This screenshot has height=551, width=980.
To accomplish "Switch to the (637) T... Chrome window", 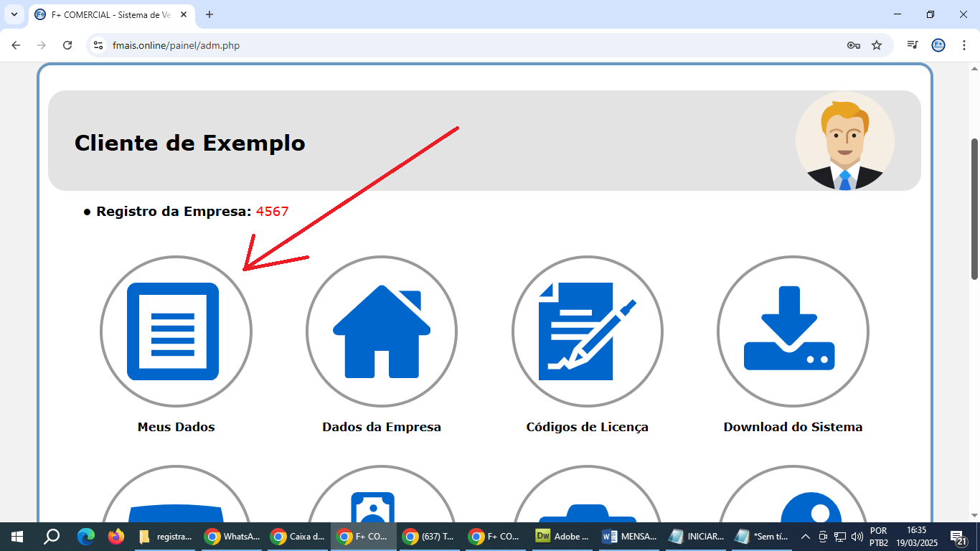I will pyautogui.click(x=430, y=537).
